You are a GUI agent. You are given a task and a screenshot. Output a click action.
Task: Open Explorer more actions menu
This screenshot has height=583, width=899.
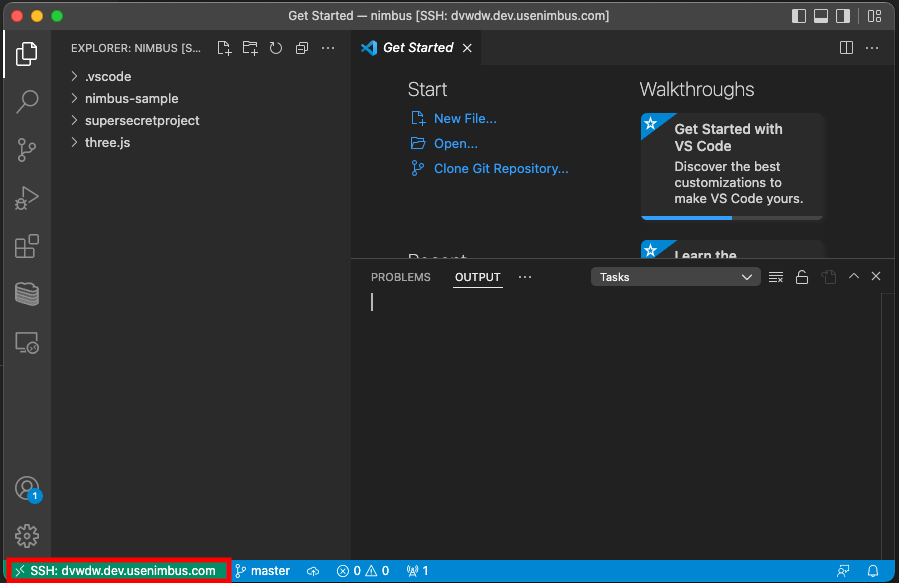pos(328,48)
